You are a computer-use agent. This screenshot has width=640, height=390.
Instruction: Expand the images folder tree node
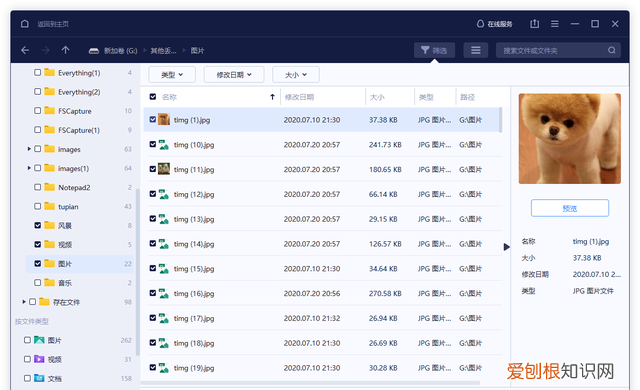tap(29, 149)
